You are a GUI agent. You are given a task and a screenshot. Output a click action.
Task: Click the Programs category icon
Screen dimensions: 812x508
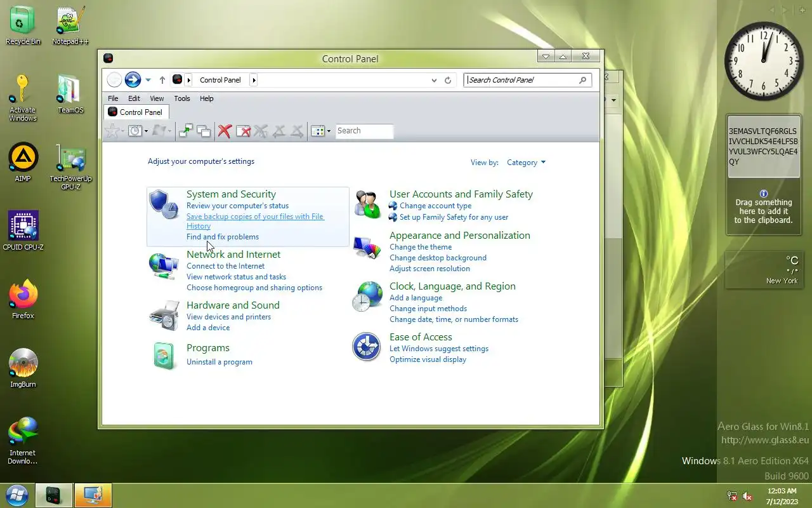[x=164, y=355]
